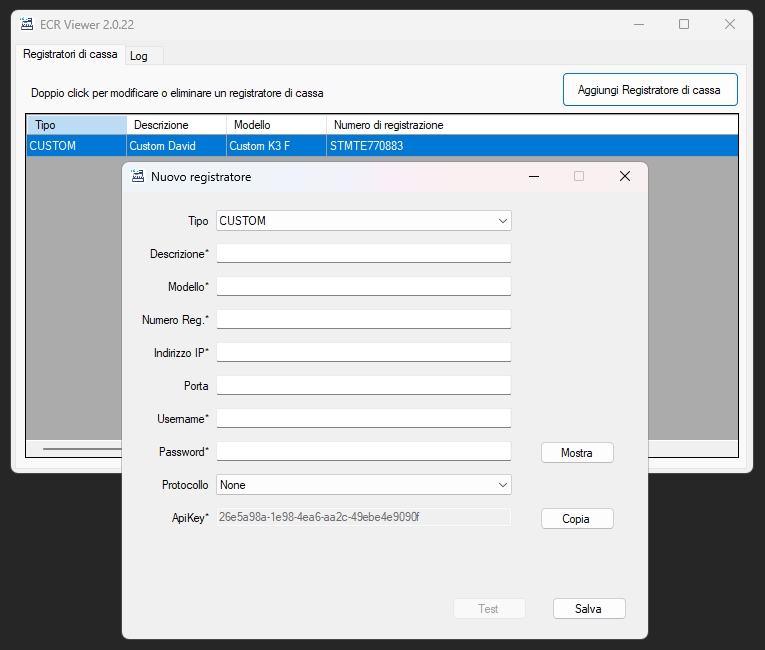765x650 pixels.
Task: Expand the Protocollo dropdown set to None
Action: coord(363,485)
